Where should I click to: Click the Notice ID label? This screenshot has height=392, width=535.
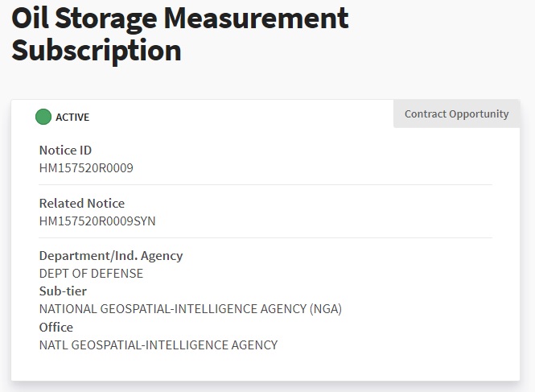(65, 150)
